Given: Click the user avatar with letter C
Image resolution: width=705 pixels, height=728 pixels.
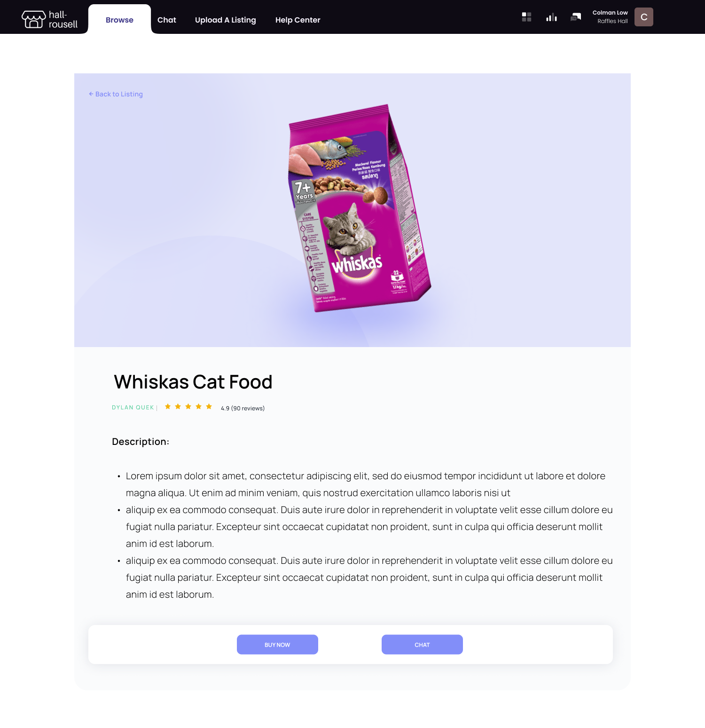Looking at the screenshot, I should [x=644, y=17].
